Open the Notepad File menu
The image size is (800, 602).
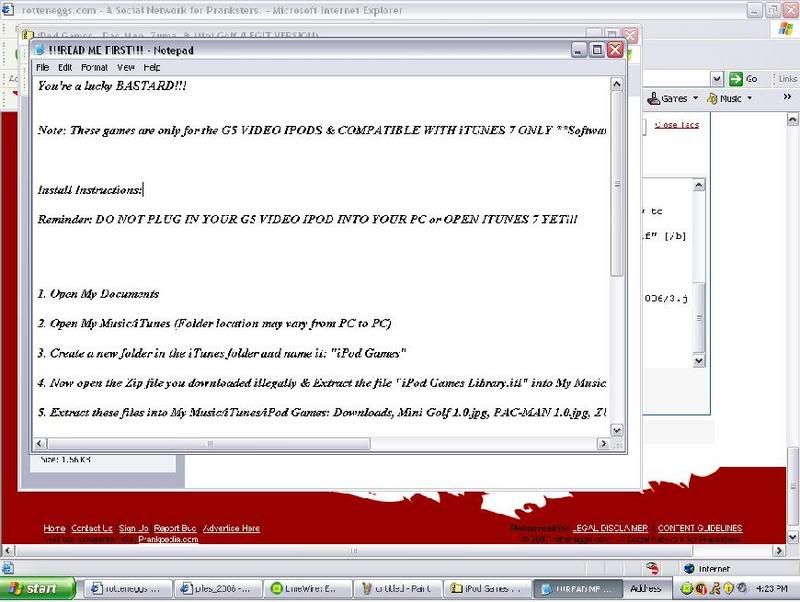42,67
